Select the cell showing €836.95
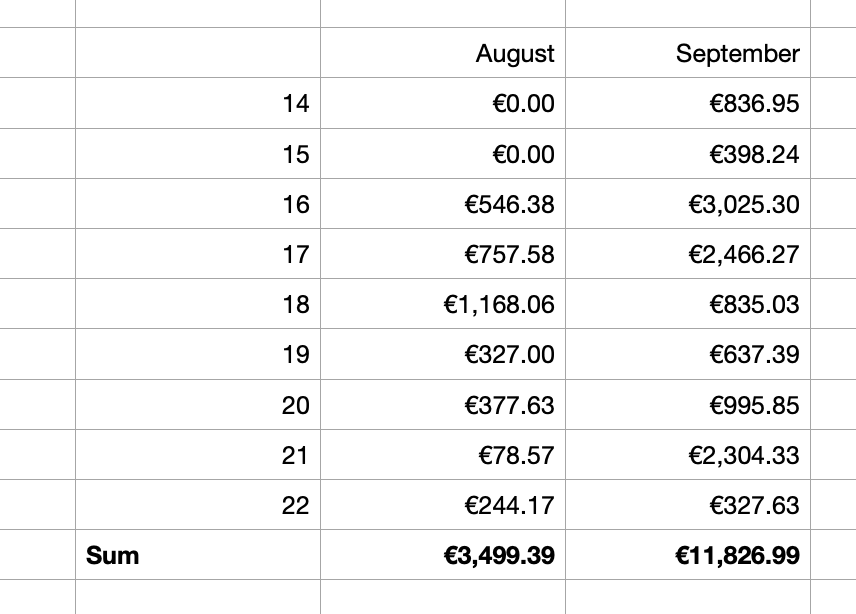The width and height of the screenshot is (856, 614). coord(688,103)
